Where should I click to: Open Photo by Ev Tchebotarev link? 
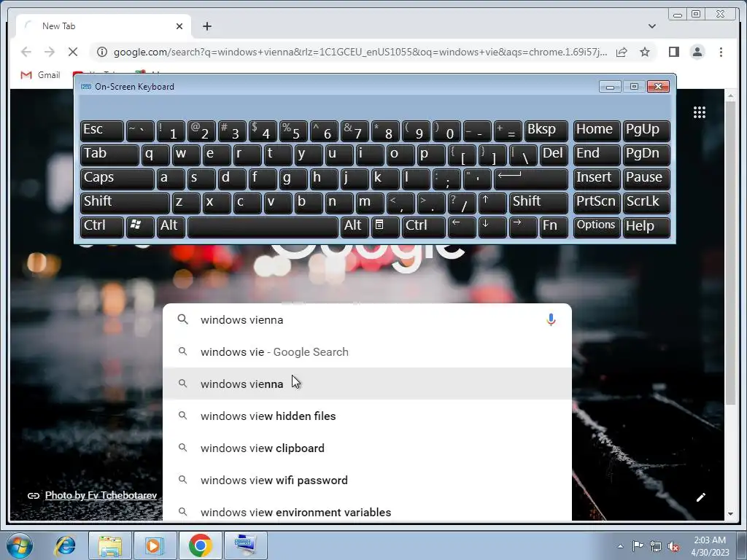[x=101, y=495]
